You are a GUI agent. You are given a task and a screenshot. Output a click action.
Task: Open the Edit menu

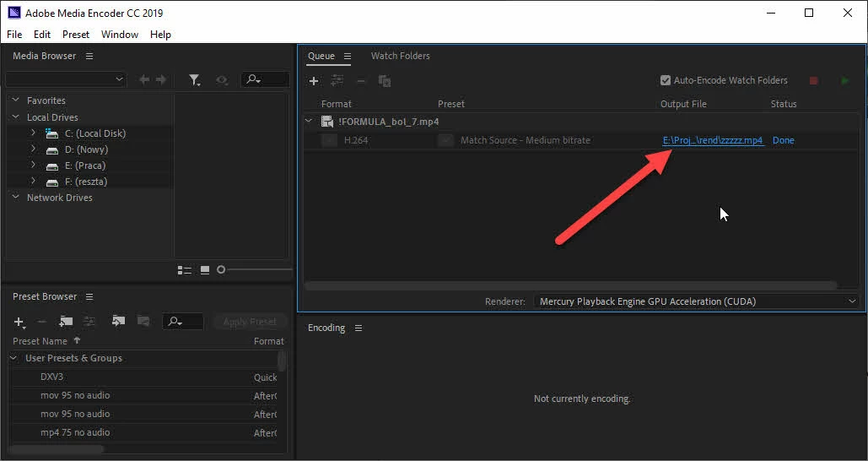click(x=42, y=35)
